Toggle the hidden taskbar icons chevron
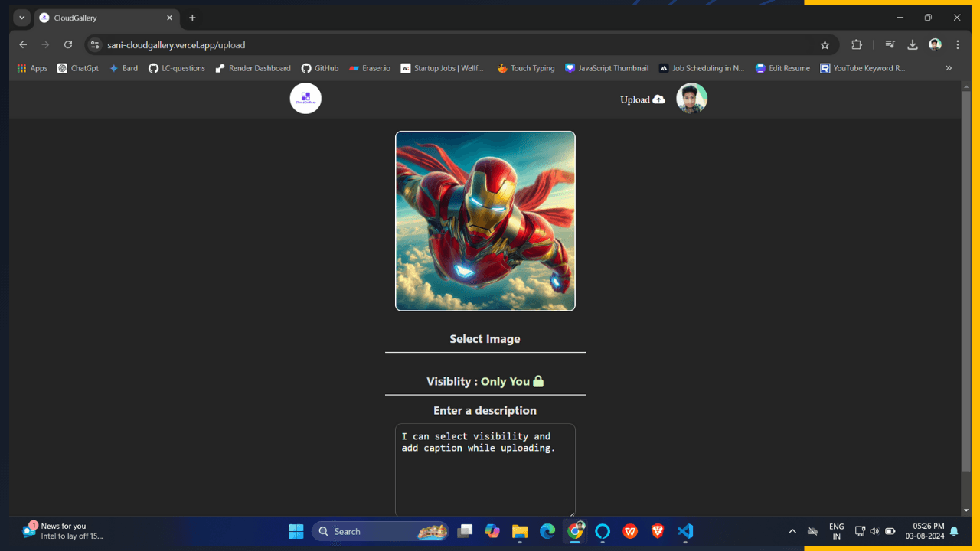The width and height of the screenshot is (980, 551). click(x=792, y=531)
